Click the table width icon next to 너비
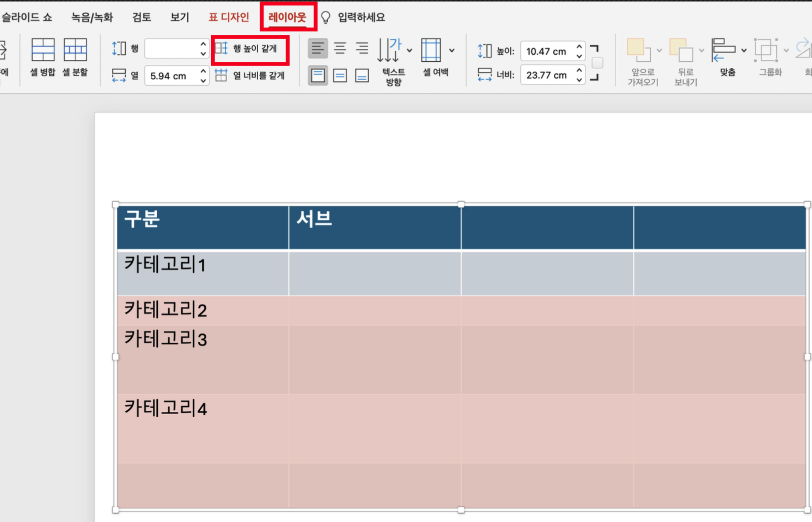 pos(484,75)
